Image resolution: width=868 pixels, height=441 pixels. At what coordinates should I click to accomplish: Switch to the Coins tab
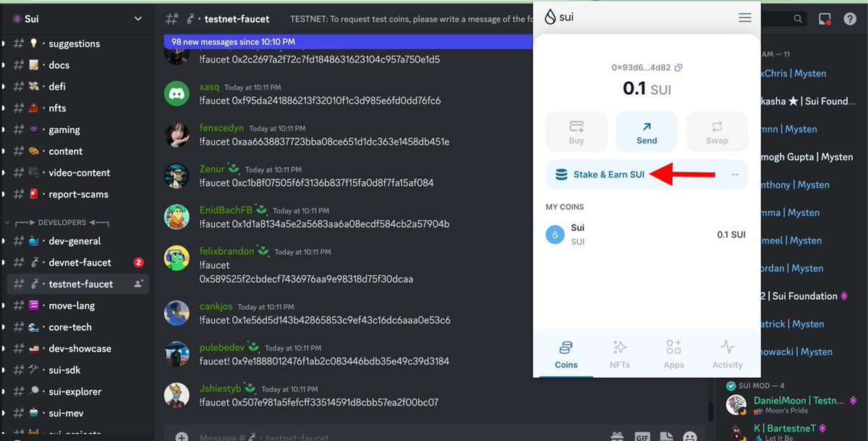click(566, 355)
